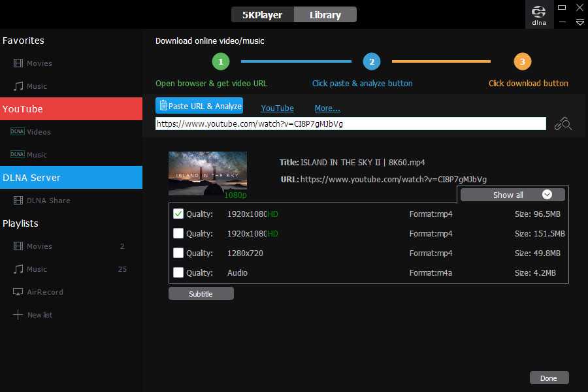The image size is (588, 392).
Task: Select the Favorites Music note icon
Action: pyautogui.click(x=18, y=86)
